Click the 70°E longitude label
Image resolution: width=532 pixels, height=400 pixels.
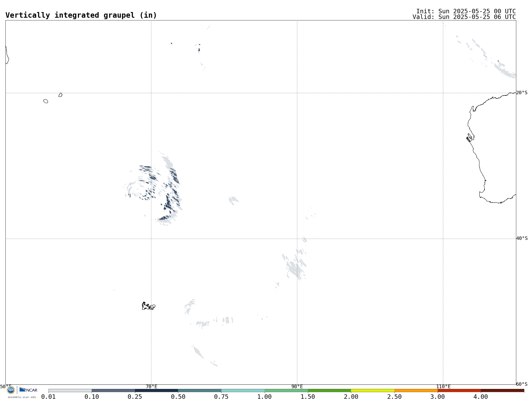coord(151,387)
